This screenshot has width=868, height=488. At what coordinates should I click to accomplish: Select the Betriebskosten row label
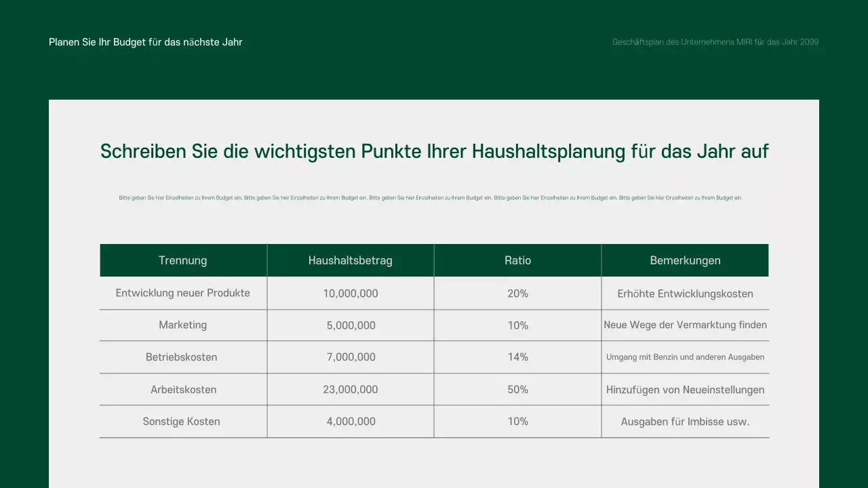pos(182,357)
